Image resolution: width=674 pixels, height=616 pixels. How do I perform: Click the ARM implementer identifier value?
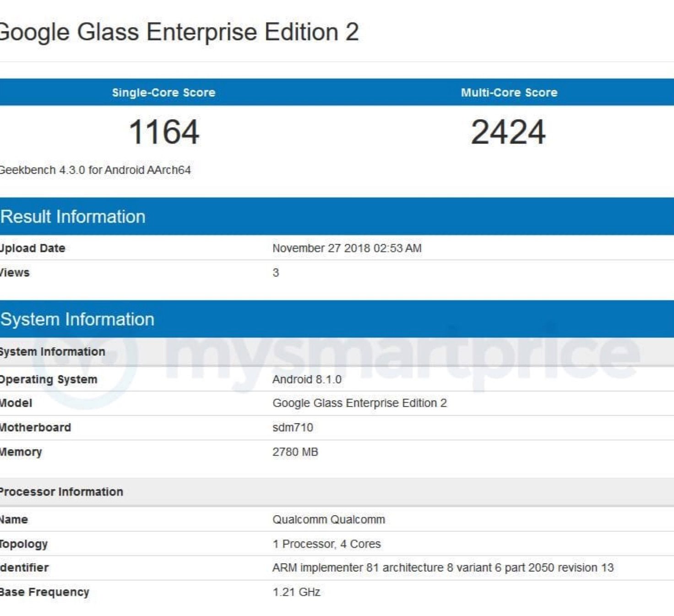pyautogui.click(x=442, y=568)
